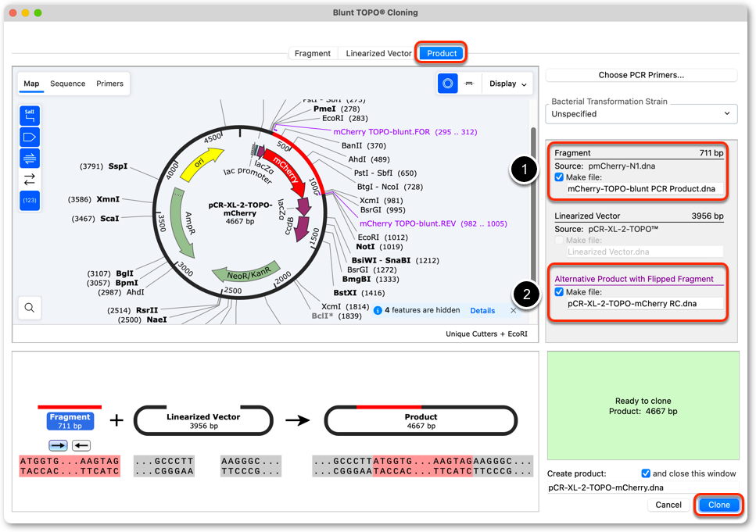Click mCherry TOPO-blunt.FOR primer label
This screenshot has height=532, width=756.
[405, 132]
